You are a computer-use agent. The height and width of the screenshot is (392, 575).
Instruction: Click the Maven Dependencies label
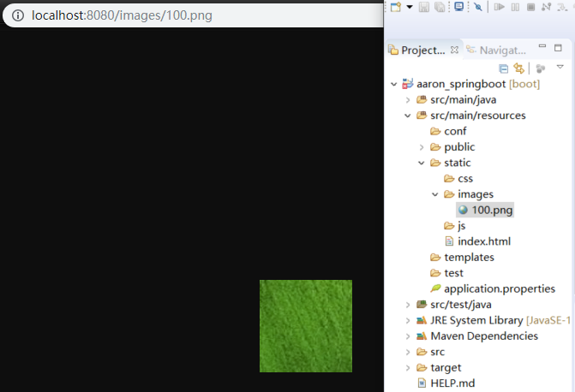click(x=484, y=336)
